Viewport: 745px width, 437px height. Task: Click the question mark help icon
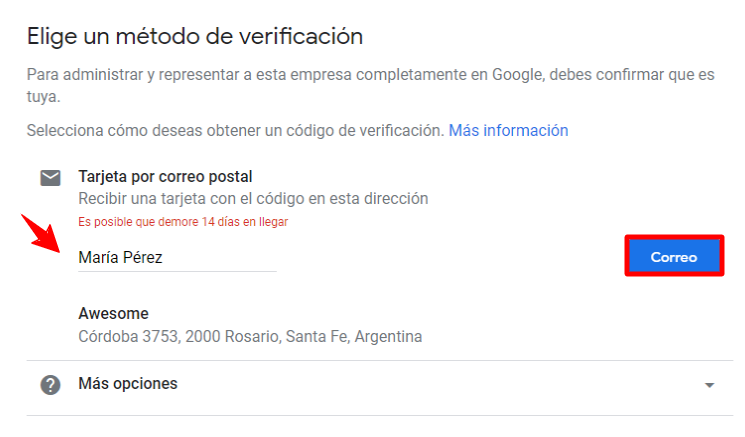(x=50, y=385)
